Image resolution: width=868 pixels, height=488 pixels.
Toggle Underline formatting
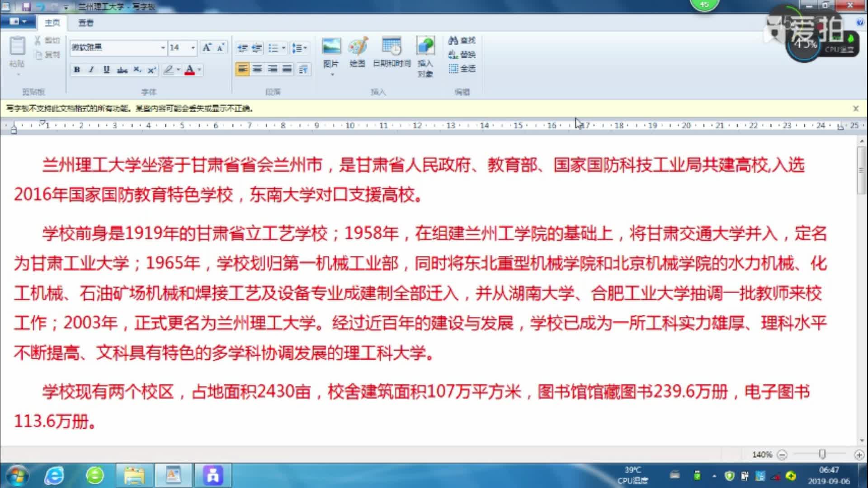coord(106,70)
